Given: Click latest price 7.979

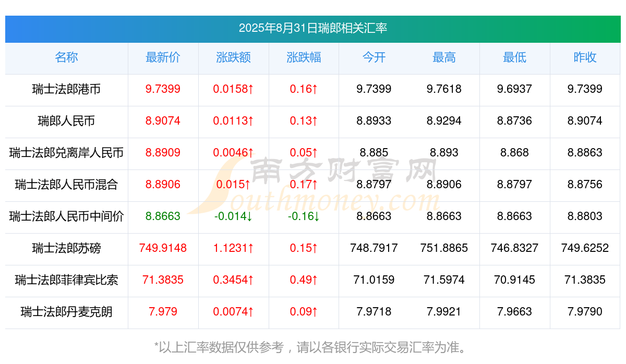Looking at the screenshot, I should pos(163,312).
